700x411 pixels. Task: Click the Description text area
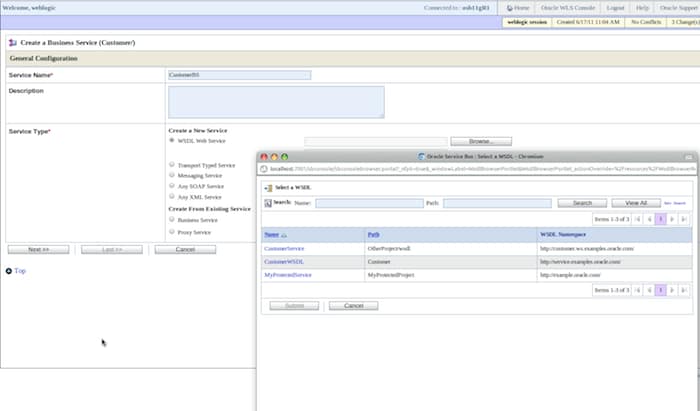276,102
